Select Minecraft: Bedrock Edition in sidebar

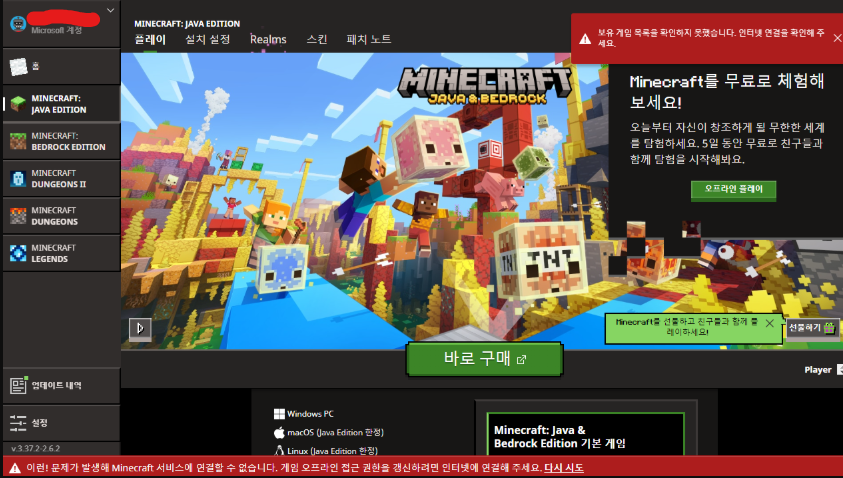61,141
